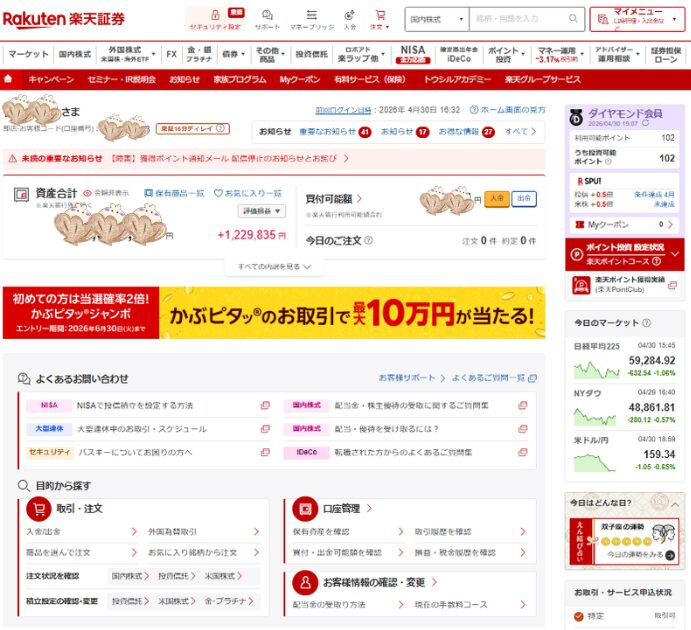The height and width of the screenshot is (630, 691).
Task: Go to home via house icon
Action: tap(8, 79)
